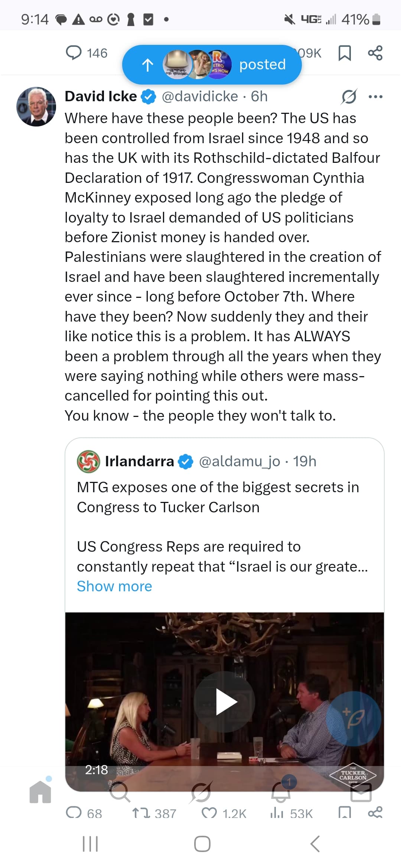Open more options on David Icke's post
Image resolution: width=401 pixels, height=868 pixels.
point(375,96)
